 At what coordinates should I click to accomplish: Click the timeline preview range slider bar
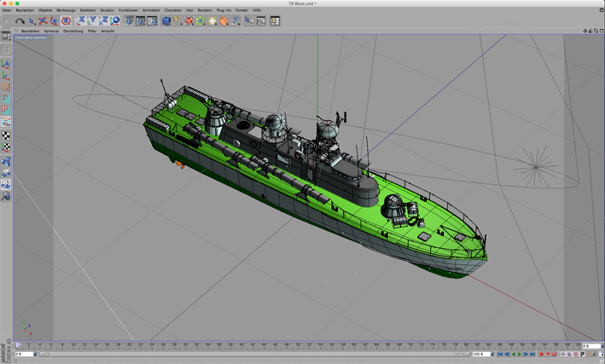coord(254,354)
